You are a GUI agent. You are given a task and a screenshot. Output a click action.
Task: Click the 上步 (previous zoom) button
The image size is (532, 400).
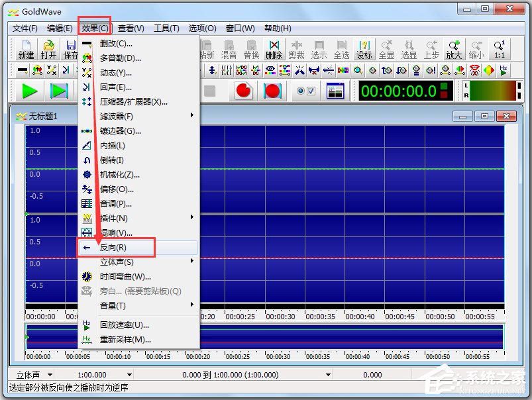coord(431,50)
